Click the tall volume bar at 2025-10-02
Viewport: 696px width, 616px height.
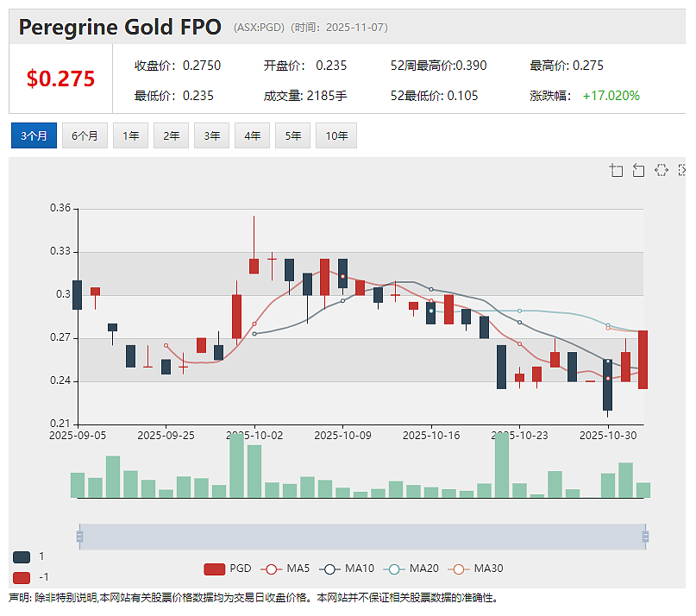click(x=254, y=471)
